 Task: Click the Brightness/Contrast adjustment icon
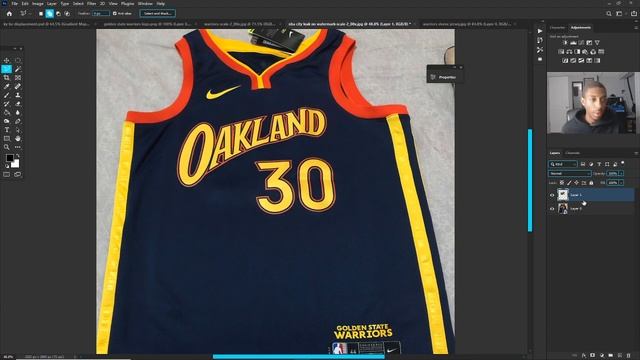pyautogui.click(x=565, y=43)
